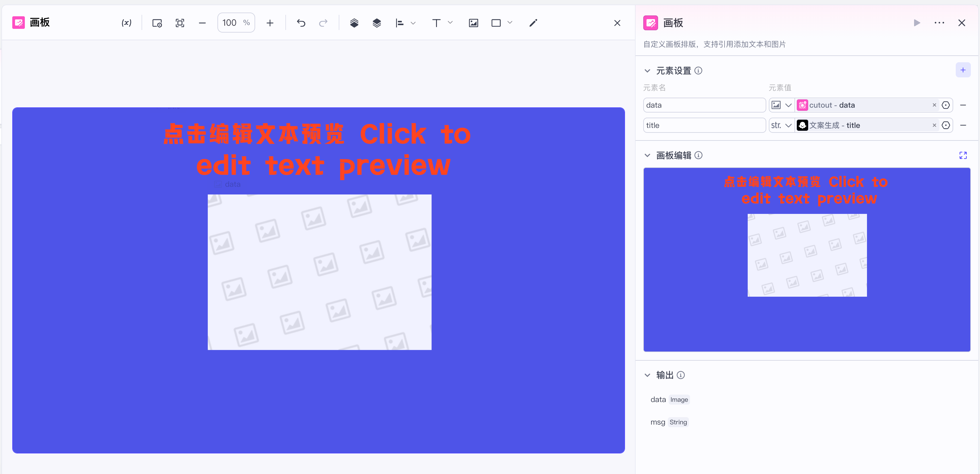Collapse the 元素设置 section
Screen dimensions: 980x474
point(647,71)
